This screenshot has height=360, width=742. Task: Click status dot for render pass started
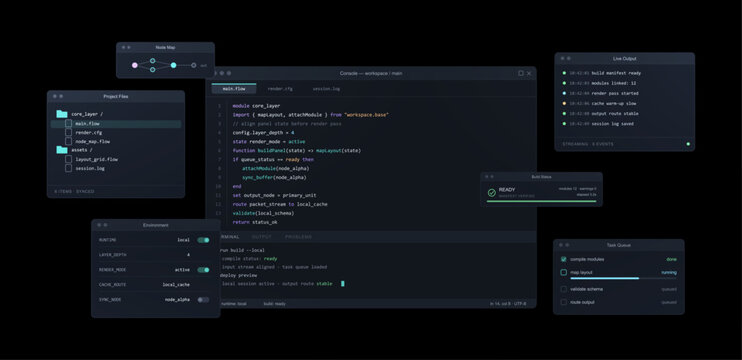click(564, 93)
